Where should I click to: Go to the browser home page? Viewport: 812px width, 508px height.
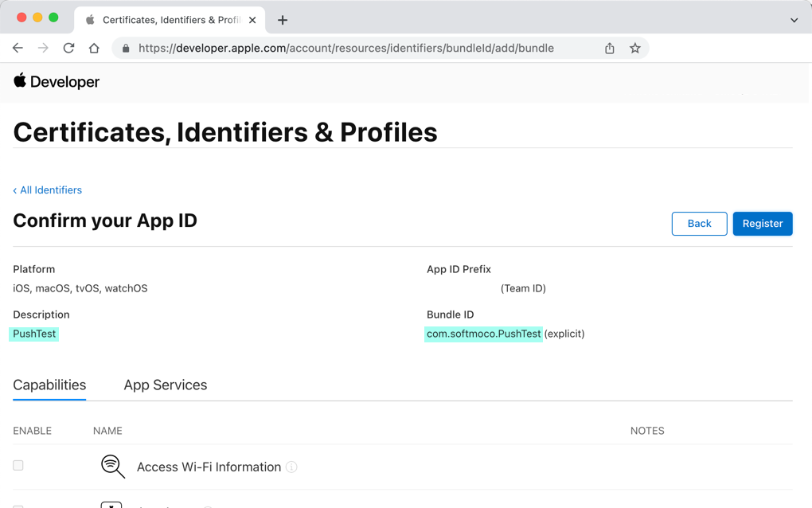(x=94, y=49)
